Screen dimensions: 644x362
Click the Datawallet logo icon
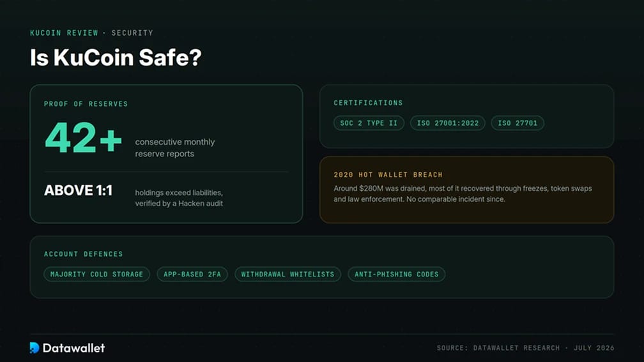click(x=34, y=347)
